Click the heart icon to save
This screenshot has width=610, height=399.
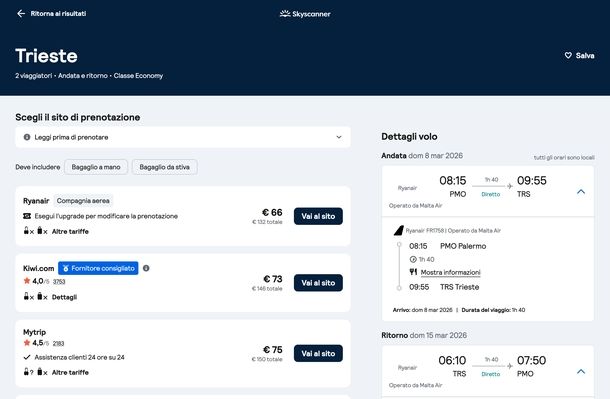568,56
